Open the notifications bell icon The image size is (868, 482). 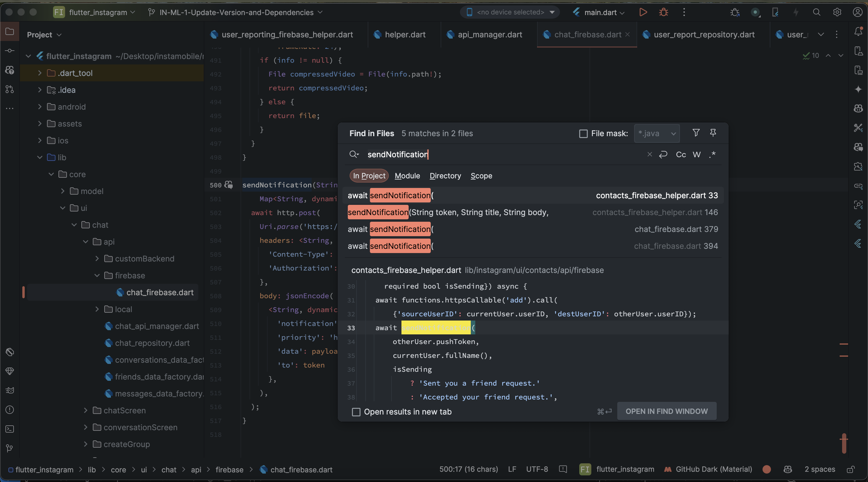click(x=858, y=32)
